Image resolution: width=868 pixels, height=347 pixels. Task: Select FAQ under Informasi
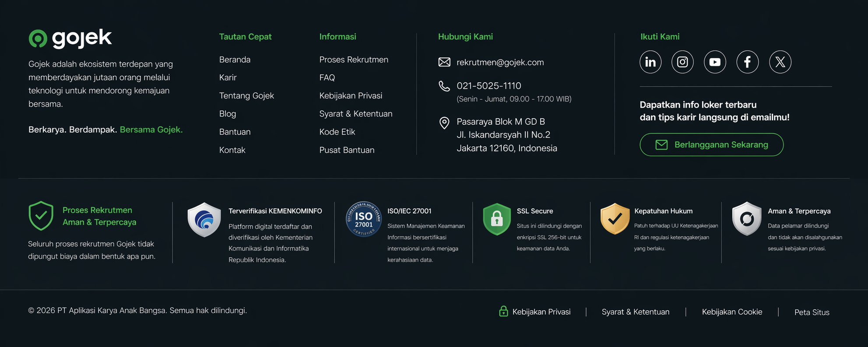(x=327, y=77)
